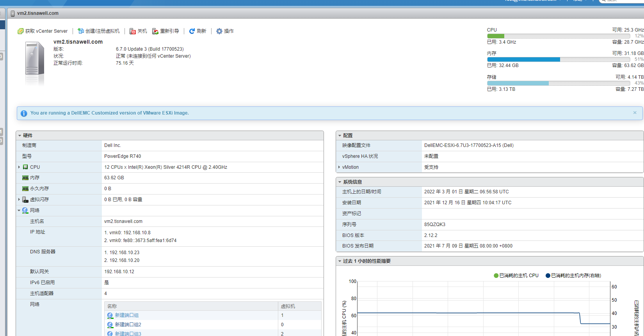Click the 刷新 refresh icon

point(192,31)
